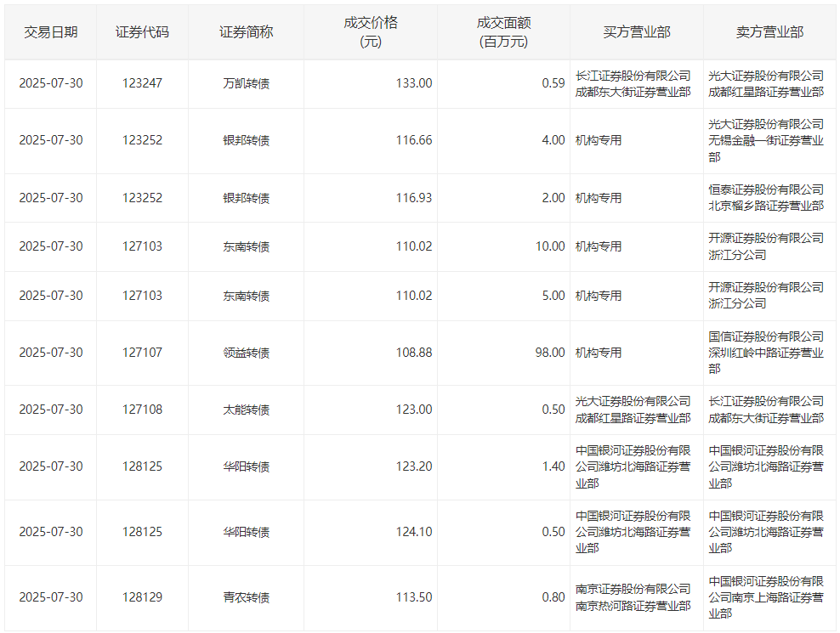The height and width of the screenshot is (633, 840).
Task: Click seller 长江证券 in 太能转债 row
Action: 766,410
